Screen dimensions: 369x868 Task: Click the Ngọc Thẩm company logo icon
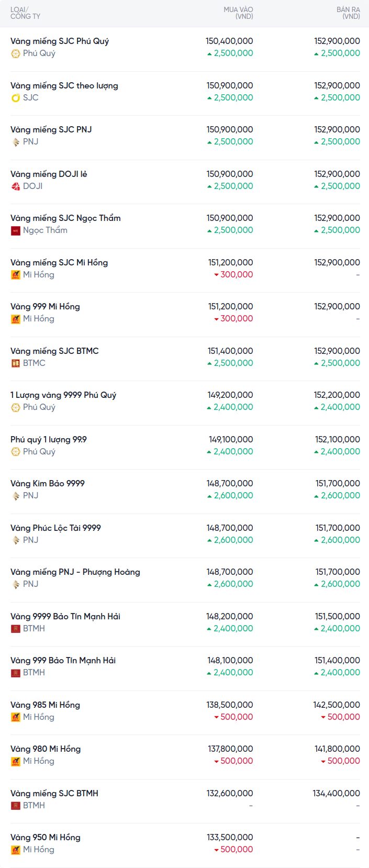click(x=16, y=230)
